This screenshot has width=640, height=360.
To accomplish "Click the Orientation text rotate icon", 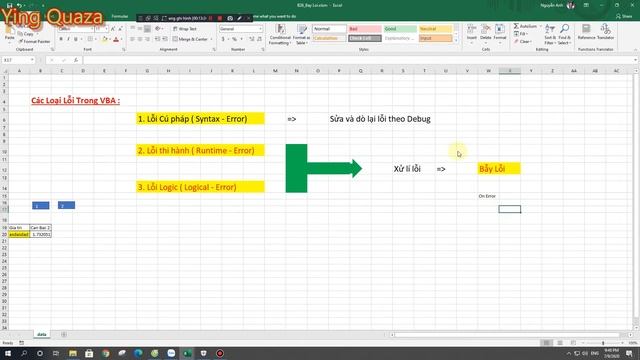I will 158,29.
